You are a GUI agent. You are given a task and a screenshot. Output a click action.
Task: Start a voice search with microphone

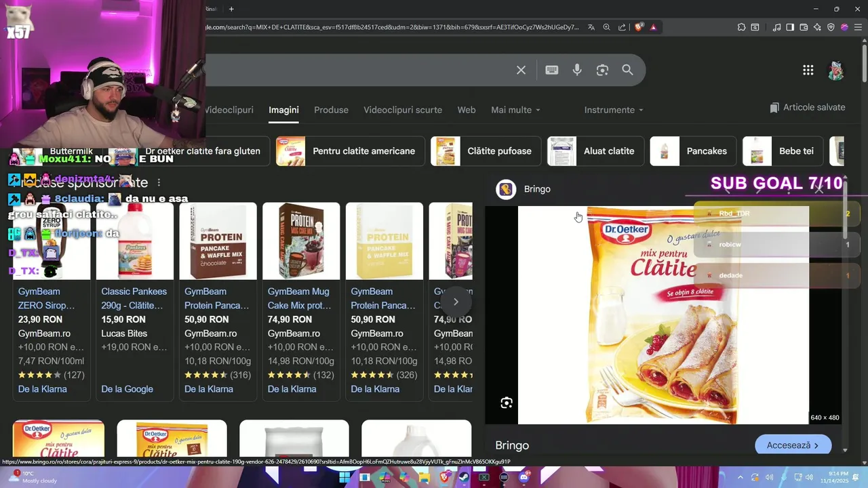[x=577, y=70]
